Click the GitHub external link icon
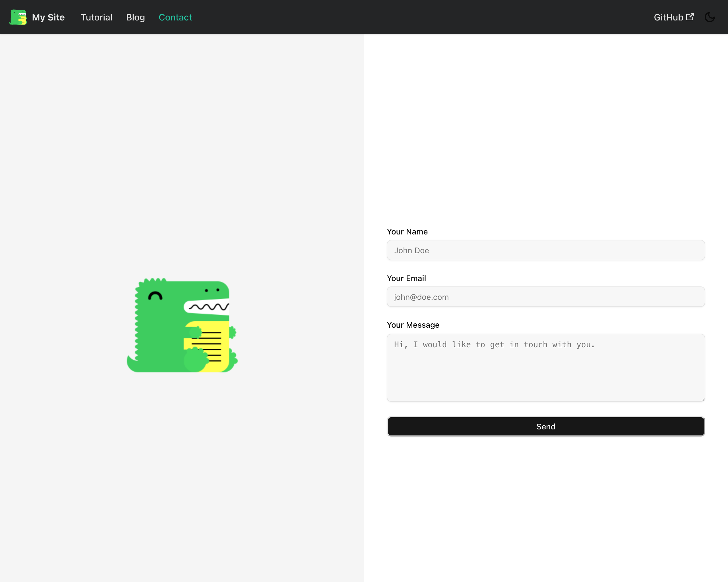This screenshot has height=582, width=728. (690, 17)
